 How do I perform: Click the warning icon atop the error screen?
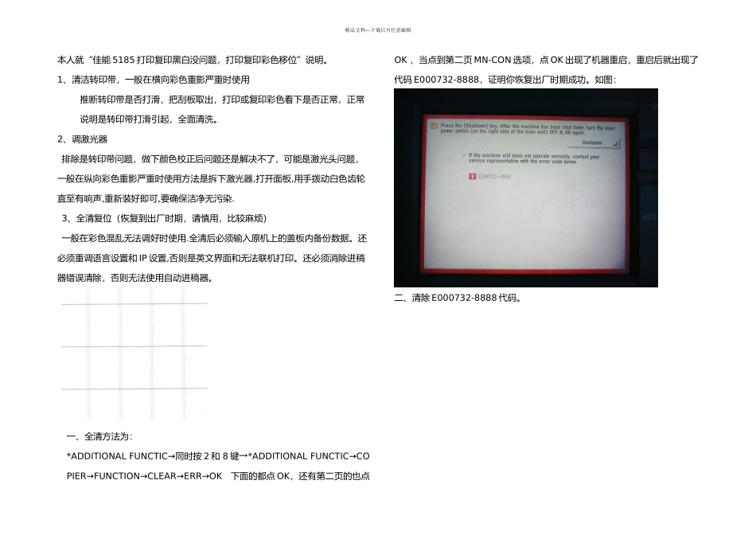(x=434, y=126)
